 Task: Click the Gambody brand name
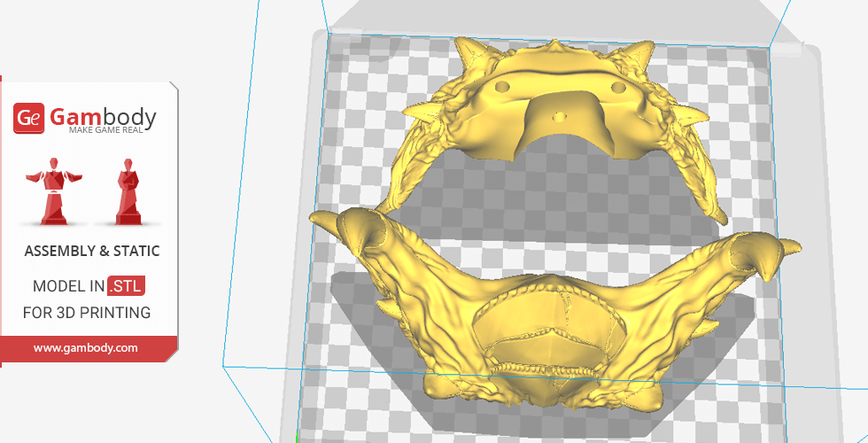pyautogui.click(x=103, y=117)
